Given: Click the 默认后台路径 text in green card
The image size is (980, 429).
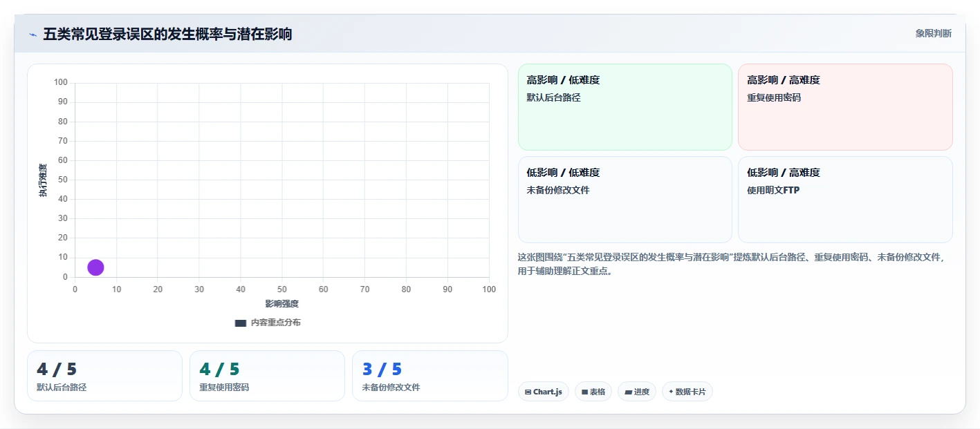Looking at the screenshot, I should click(x=553, y=98).
